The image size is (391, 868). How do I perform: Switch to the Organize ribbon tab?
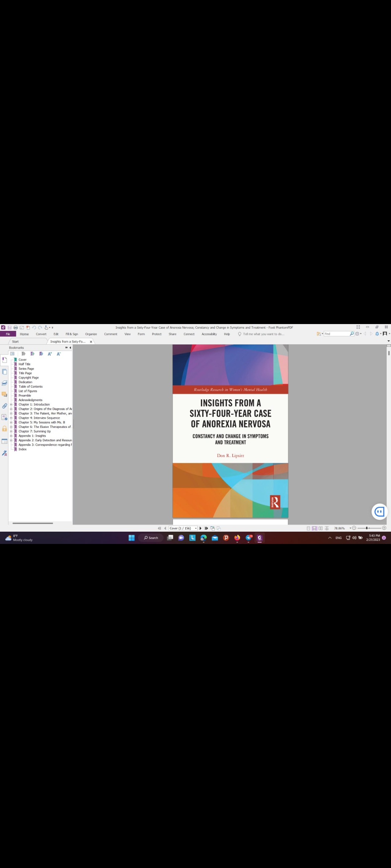pyautogui.click(x=91, y=334)
